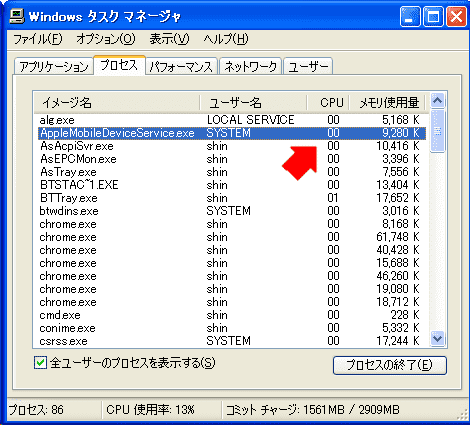Sort by the メモリ使用量 column header
This screenshot has height=425, width=470.
388,102
